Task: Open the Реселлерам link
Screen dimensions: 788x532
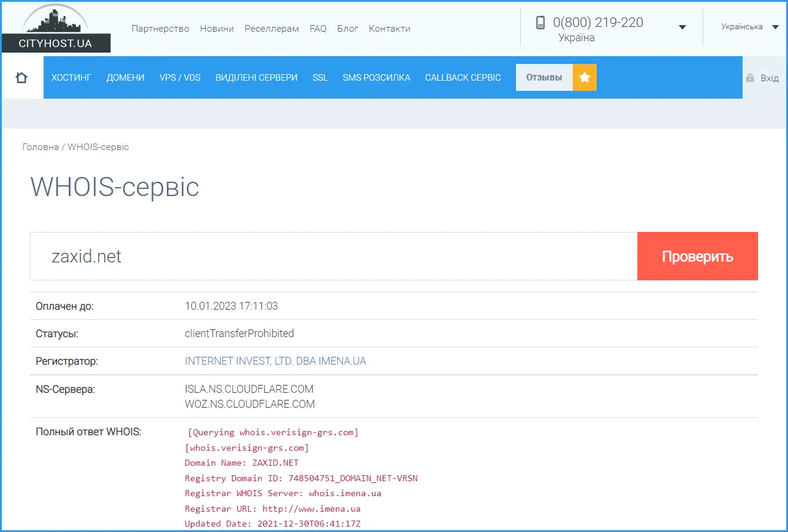Action: (272, 29)
